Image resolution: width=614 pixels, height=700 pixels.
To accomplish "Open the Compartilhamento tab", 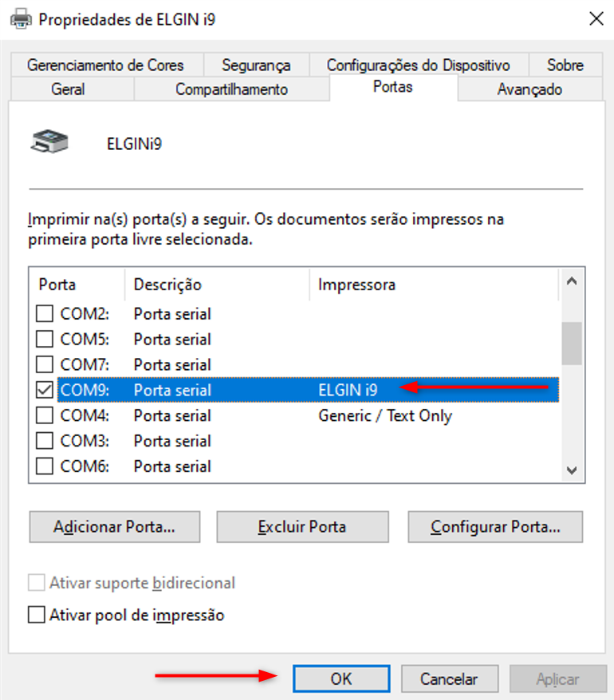I will pos(231,89).
